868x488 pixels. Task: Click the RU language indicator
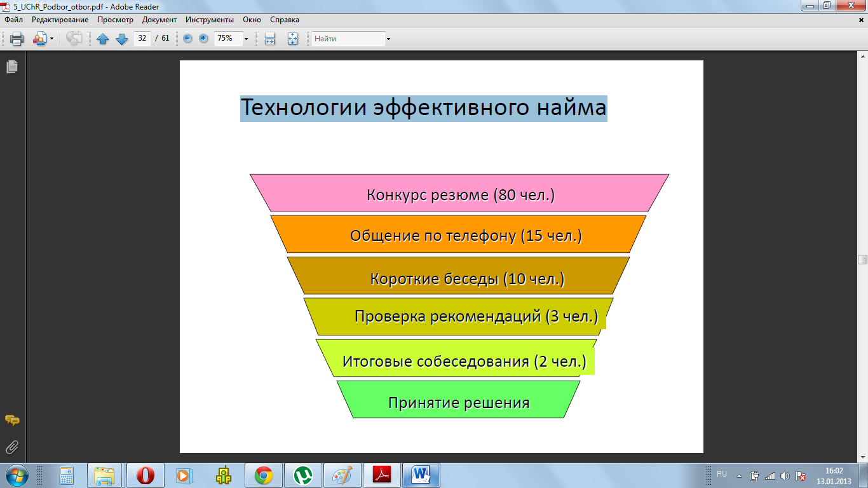(x=722, y=474)
